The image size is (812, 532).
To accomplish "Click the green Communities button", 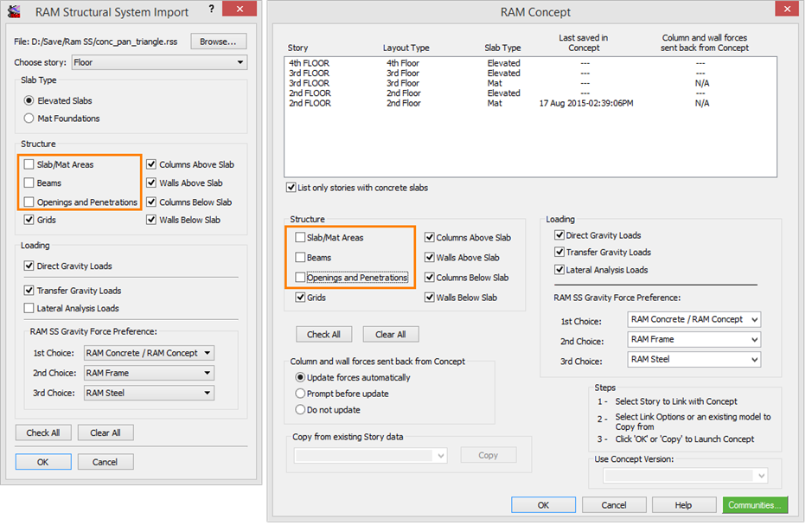I will point(755,505).
